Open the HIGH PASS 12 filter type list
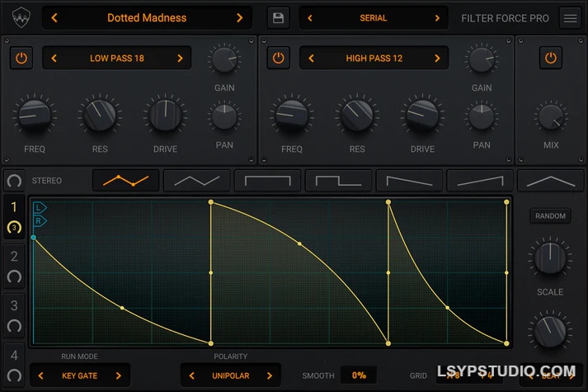588x392 pixels. coord(374,58)
